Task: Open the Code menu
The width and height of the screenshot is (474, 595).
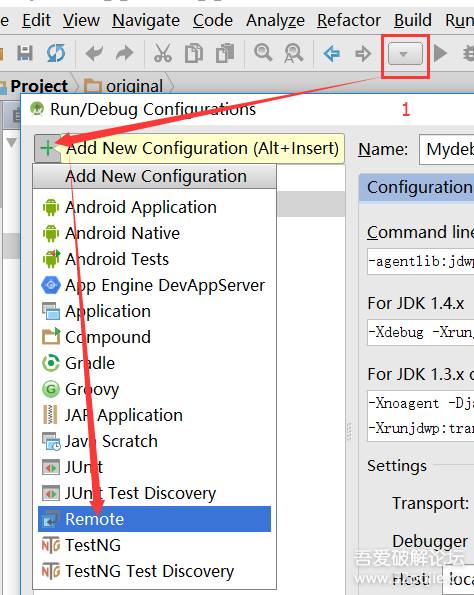Action: [213, 20]
